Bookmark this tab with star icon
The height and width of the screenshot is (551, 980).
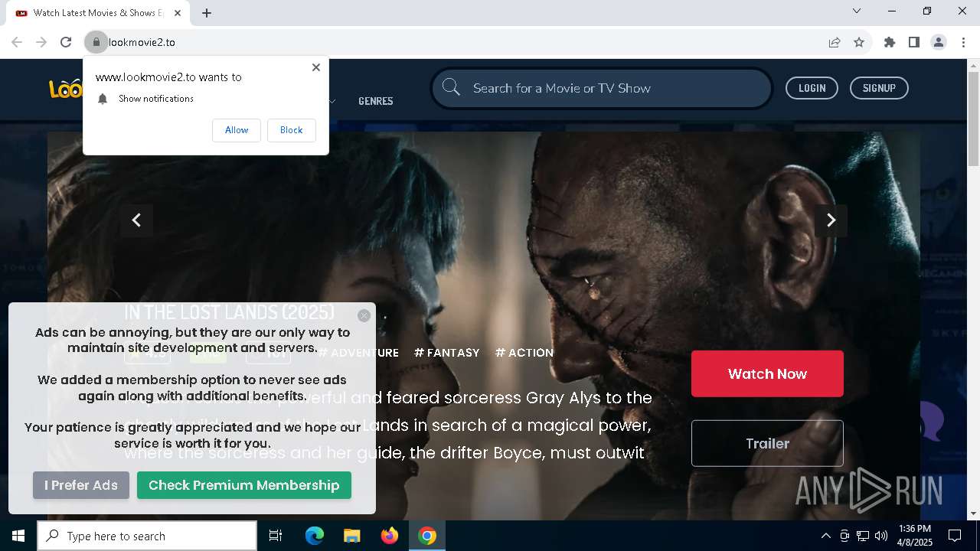[859, 42]
